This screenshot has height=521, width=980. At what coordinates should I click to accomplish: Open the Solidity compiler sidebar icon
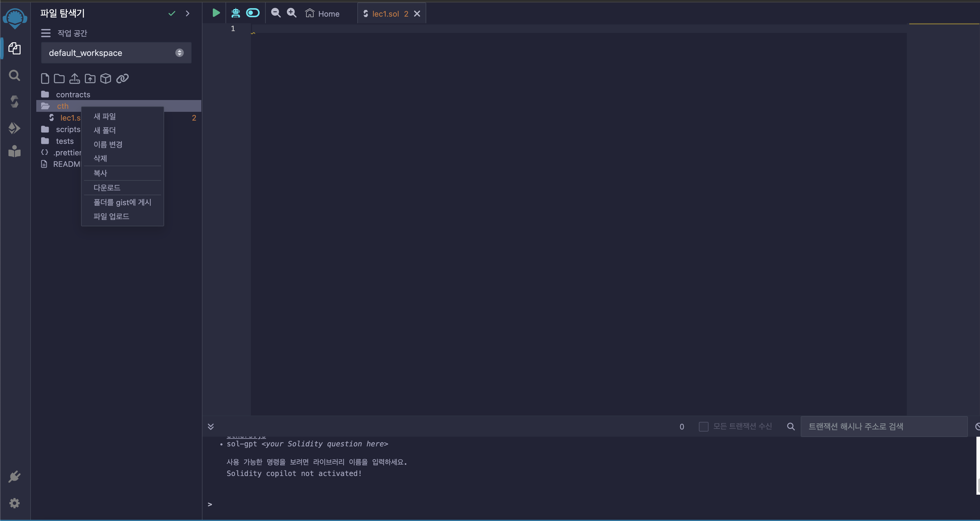pos(15,102)
